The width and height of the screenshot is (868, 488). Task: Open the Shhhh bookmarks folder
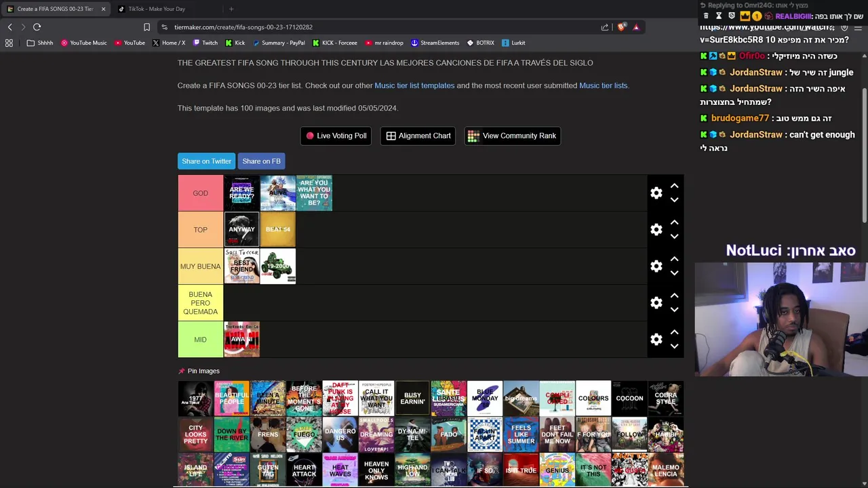(40, 43)
